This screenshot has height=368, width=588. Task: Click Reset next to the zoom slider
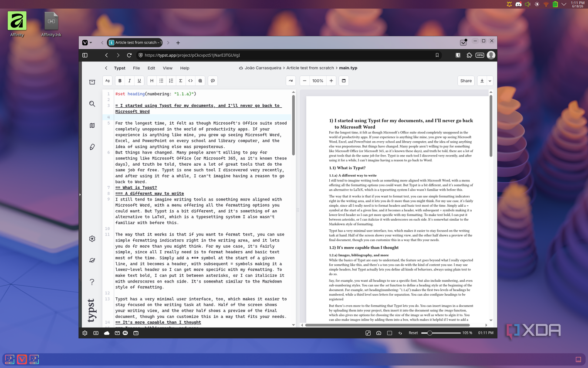pos(413,333)
